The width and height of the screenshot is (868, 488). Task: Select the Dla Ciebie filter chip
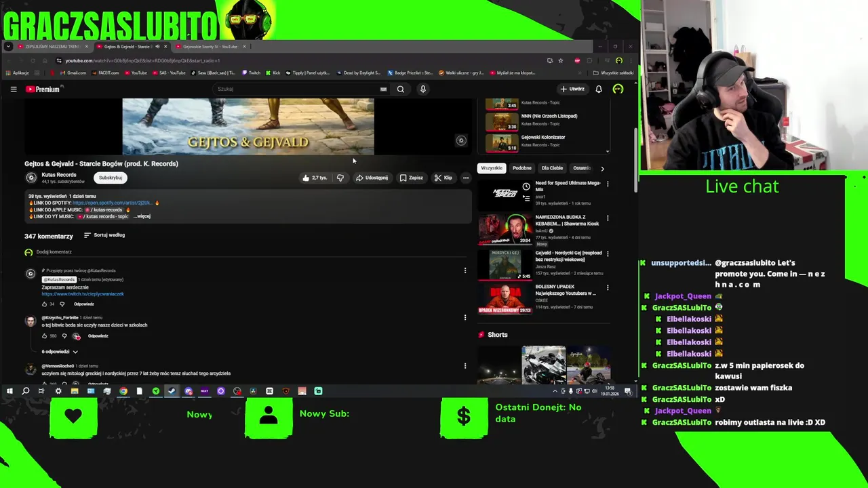pyautogui.click(x=552, y=168)
